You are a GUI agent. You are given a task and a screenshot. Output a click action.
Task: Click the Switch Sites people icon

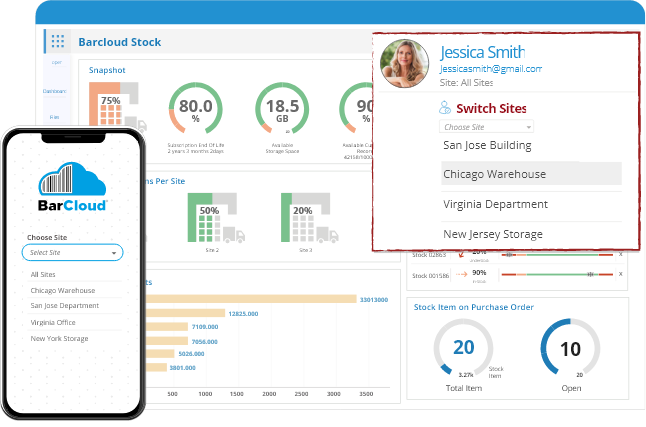coord(445,108)
